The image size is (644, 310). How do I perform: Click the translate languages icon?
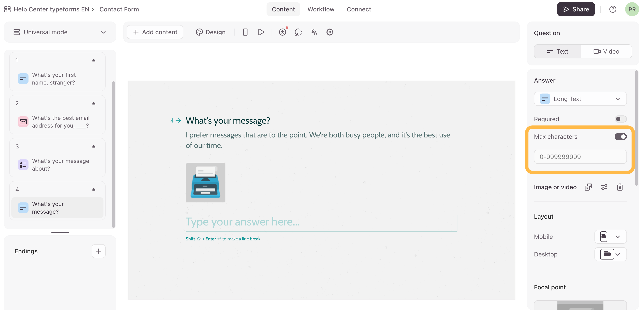pyautogui.click(x=314, y=32)
